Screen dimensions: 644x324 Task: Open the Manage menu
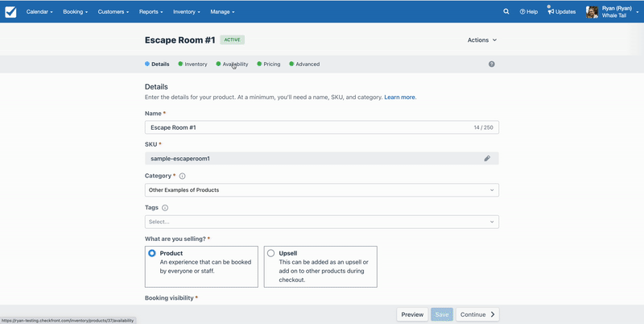coord(222,12)
